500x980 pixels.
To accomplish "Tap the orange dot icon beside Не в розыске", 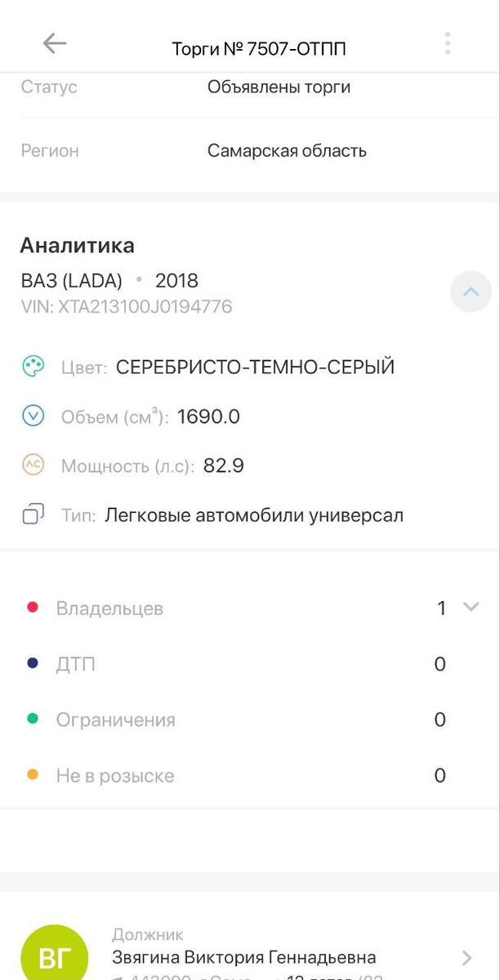I will [x=32, y=775].
